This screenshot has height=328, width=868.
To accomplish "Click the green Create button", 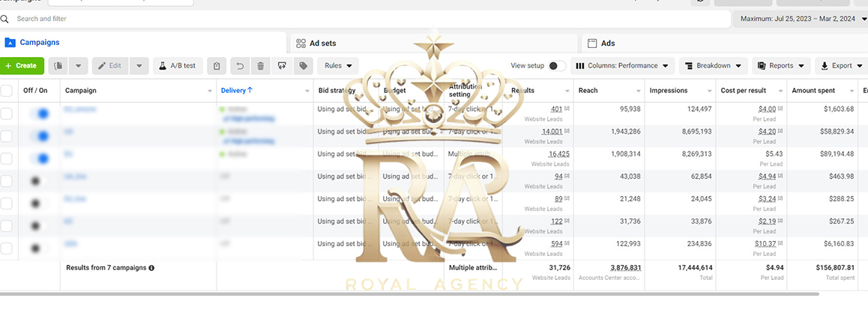I will 22,65.
